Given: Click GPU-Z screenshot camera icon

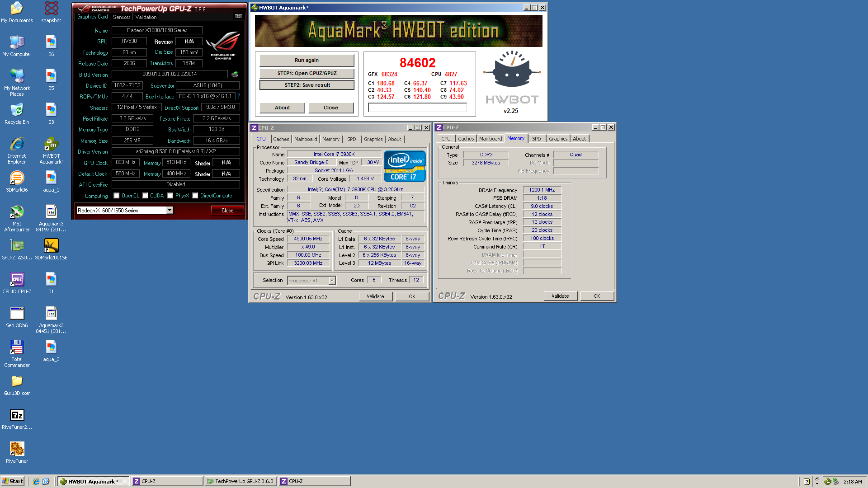Looking at the screenshot, I should pos(238,16).
